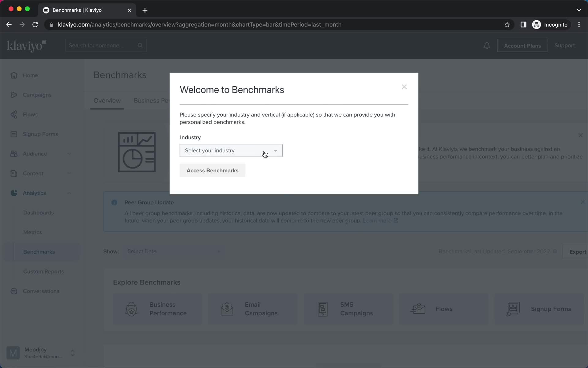Click the Flows sidebar icon
Screen dimensions: 588x368
14,114
